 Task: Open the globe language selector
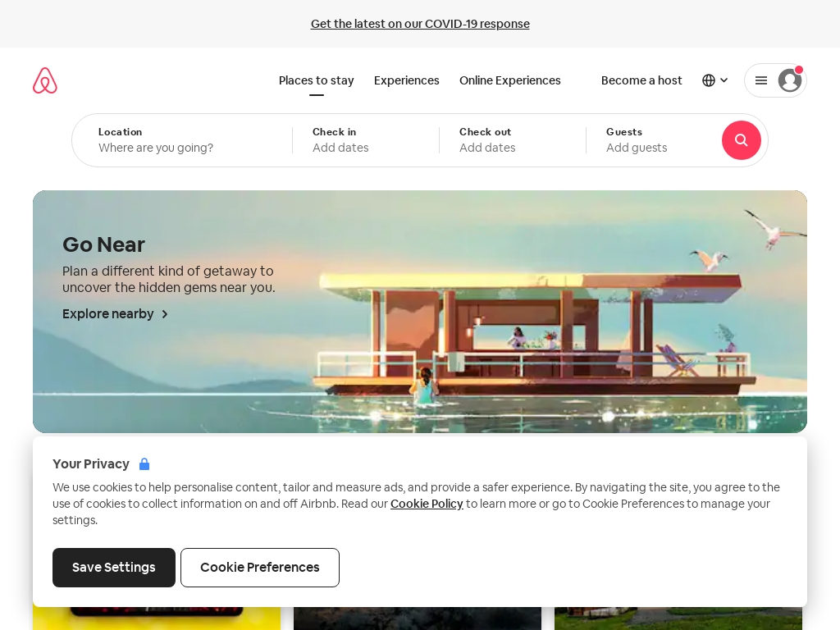point(708,80)
